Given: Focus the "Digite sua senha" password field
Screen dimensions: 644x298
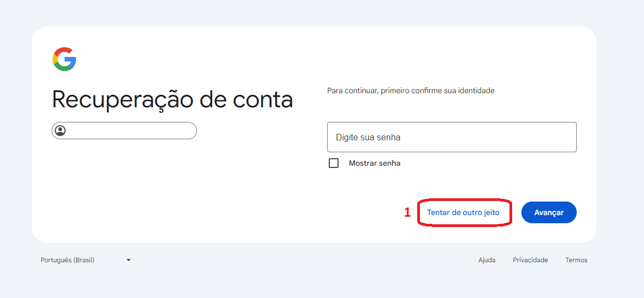Looking at the screenshot, I should click(451, 137).
